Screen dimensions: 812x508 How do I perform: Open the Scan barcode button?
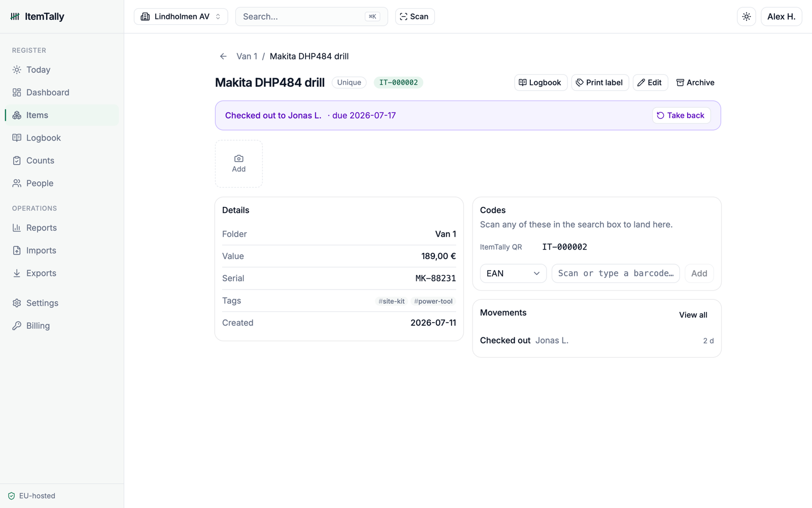[x=415, y=17]
